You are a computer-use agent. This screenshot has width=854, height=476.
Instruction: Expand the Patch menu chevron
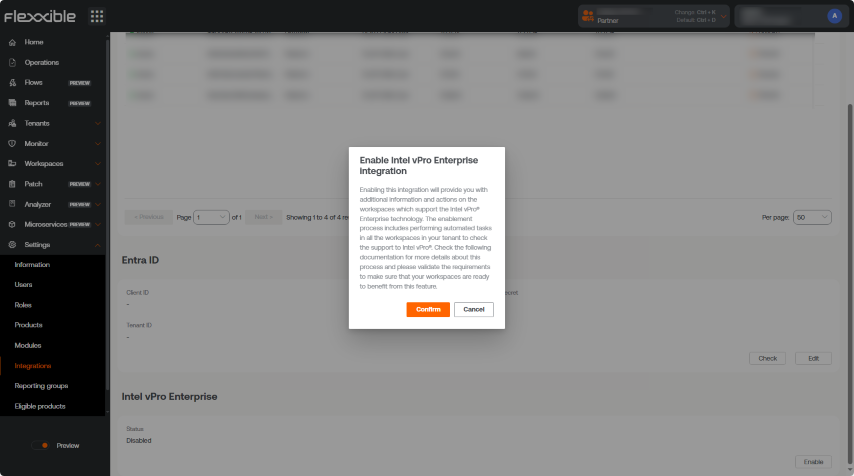[98, 184]
